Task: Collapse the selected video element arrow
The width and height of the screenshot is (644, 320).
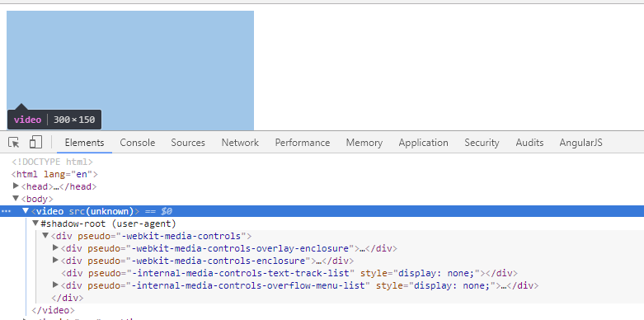Action: click(26, 211)
